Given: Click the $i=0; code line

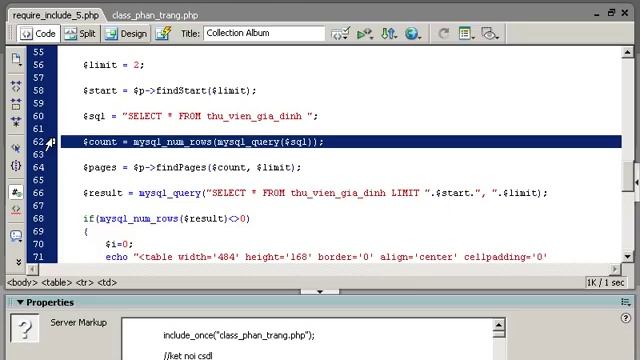Looking at the screenshot, I should 119,244.
